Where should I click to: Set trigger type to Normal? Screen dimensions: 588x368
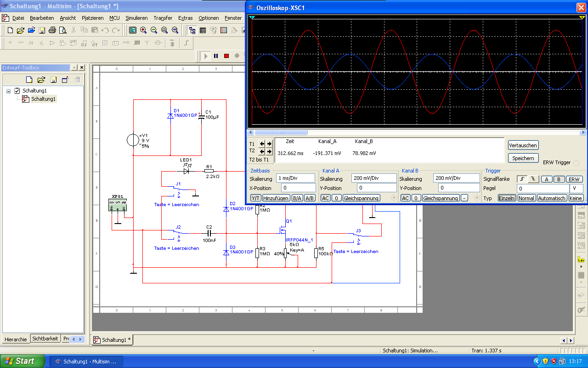(526, 198)
